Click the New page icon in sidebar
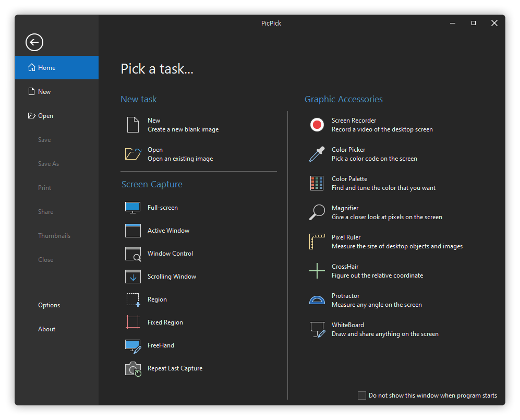 tap(31, 91)
